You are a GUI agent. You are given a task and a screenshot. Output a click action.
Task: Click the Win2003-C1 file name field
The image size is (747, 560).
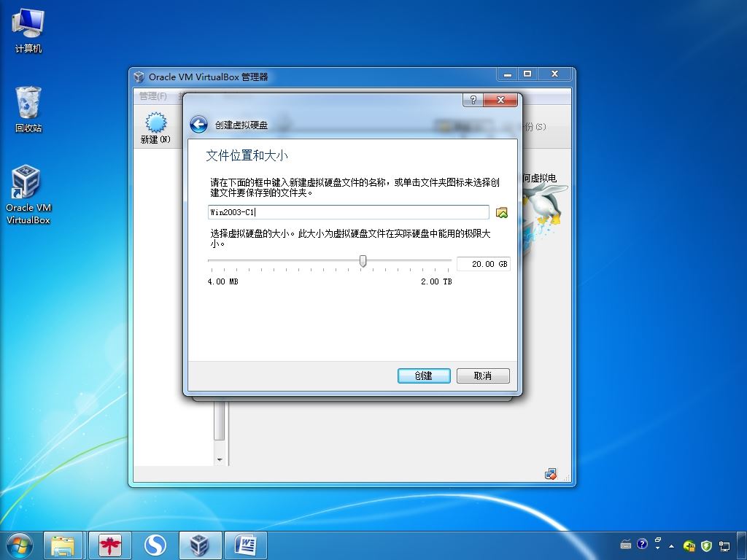coord(348,212)
